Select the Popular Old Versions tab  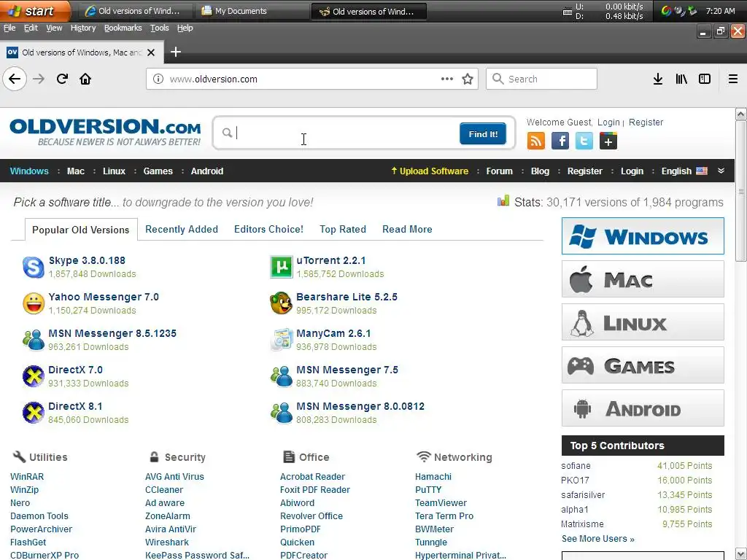(81, 230)
